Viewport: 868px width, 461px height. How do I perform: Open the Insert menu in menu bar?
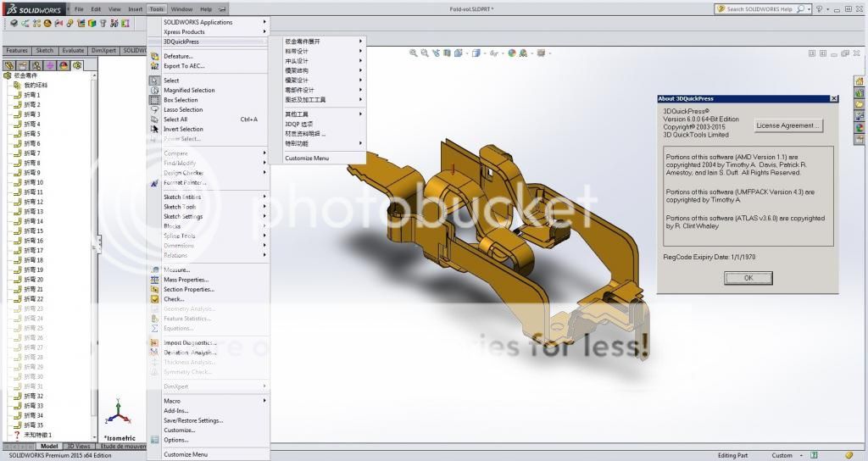coord(136,8)
